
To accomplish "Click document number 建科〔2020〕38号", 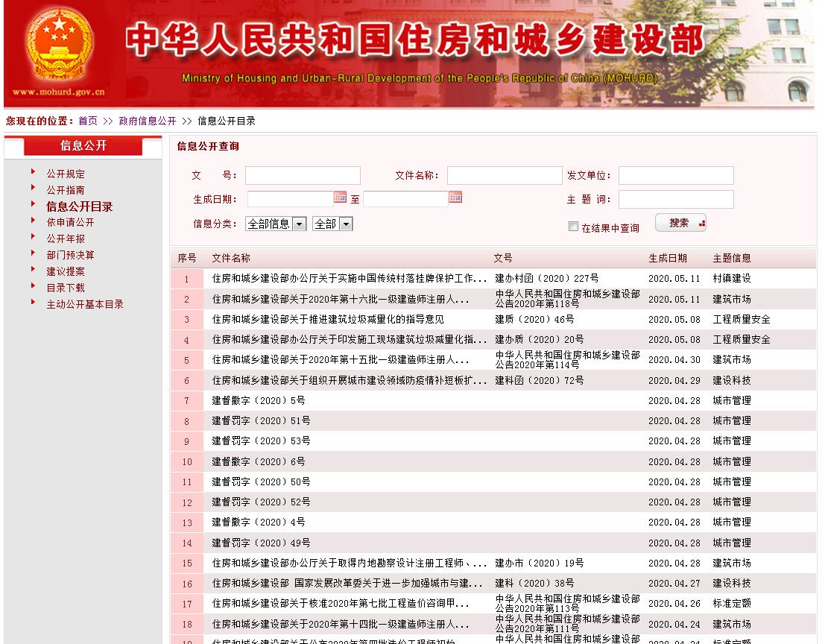I will 534,584.
